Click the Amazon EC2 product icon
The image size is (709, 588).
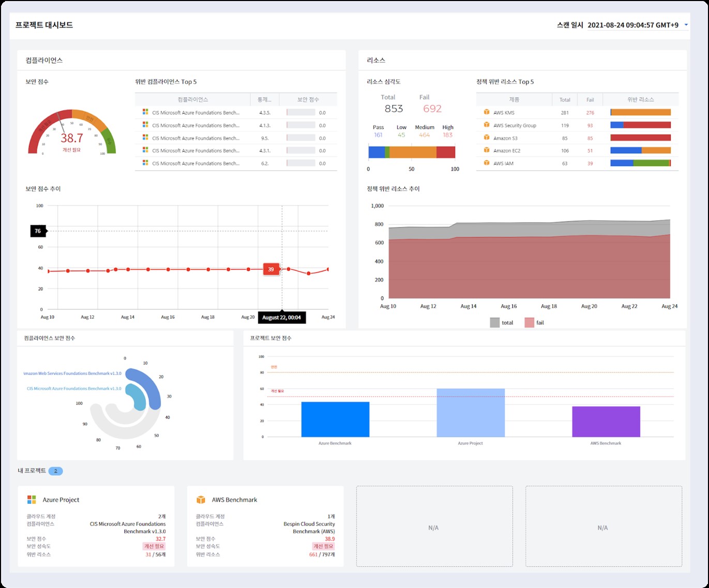coord(487,150)
